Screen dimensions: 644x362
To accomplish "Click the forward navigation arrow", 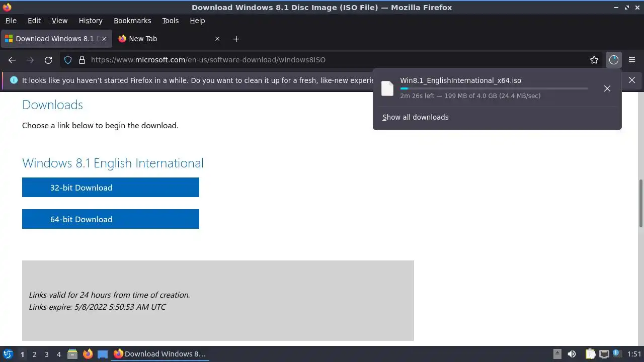I will 30,60.
